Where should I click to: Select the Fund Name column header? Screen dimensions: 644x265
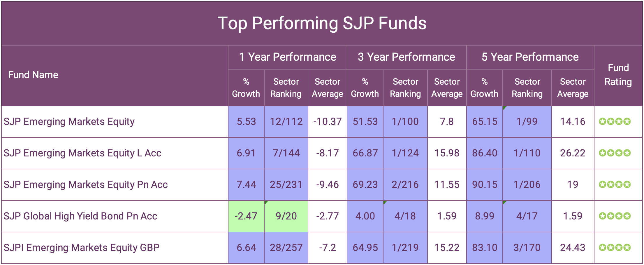33,75
